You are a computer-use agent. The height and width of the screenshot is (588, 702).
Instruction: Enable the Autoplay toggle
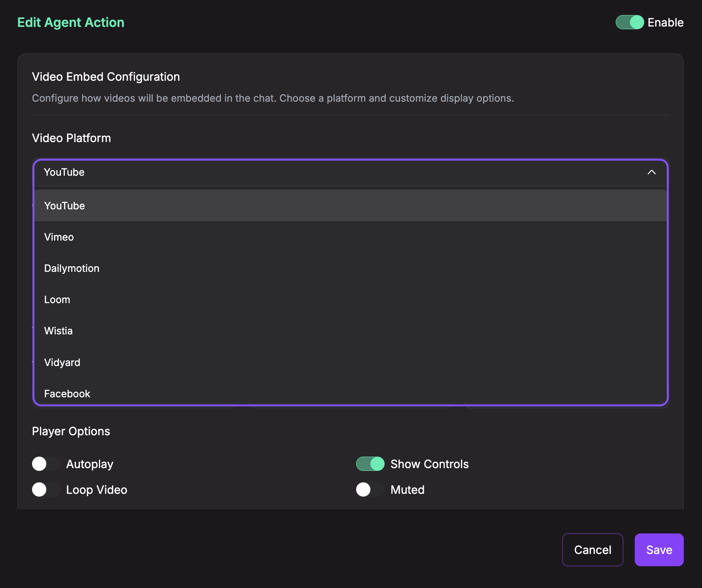(46, 464)
